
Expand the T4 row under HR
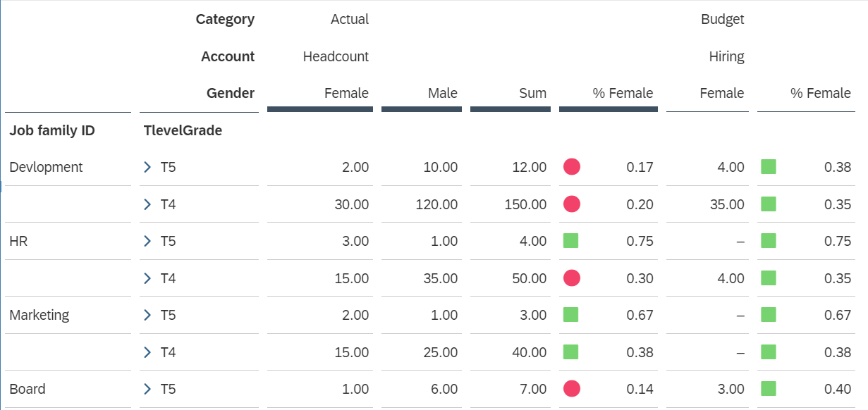coord(148,278)
